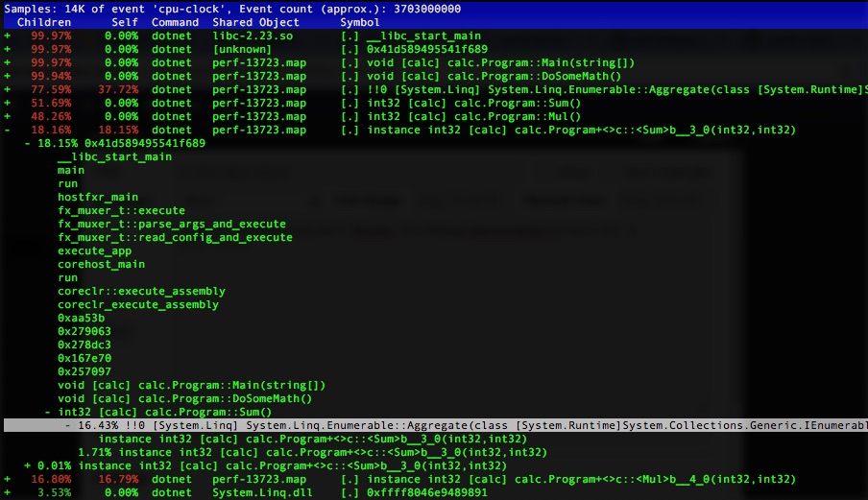
Task: Collapse the nested int32 calc.Program::Sum() node
Action: pyautogui.click(x=48, y=412)
